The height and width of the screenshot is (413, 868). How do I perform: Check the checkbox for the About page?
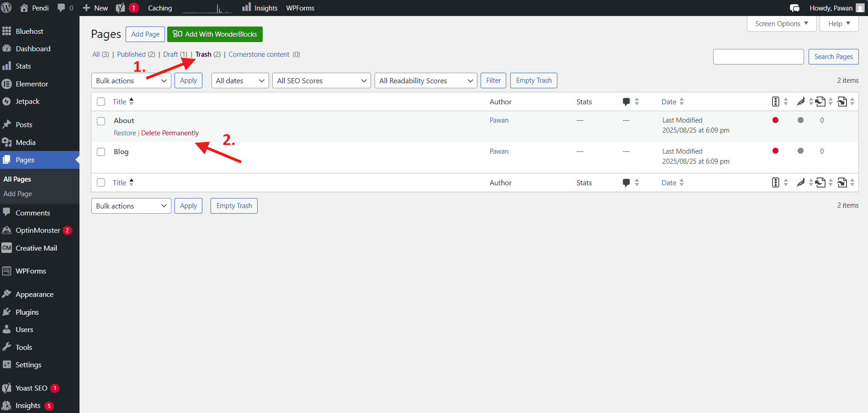click(101, 121)
